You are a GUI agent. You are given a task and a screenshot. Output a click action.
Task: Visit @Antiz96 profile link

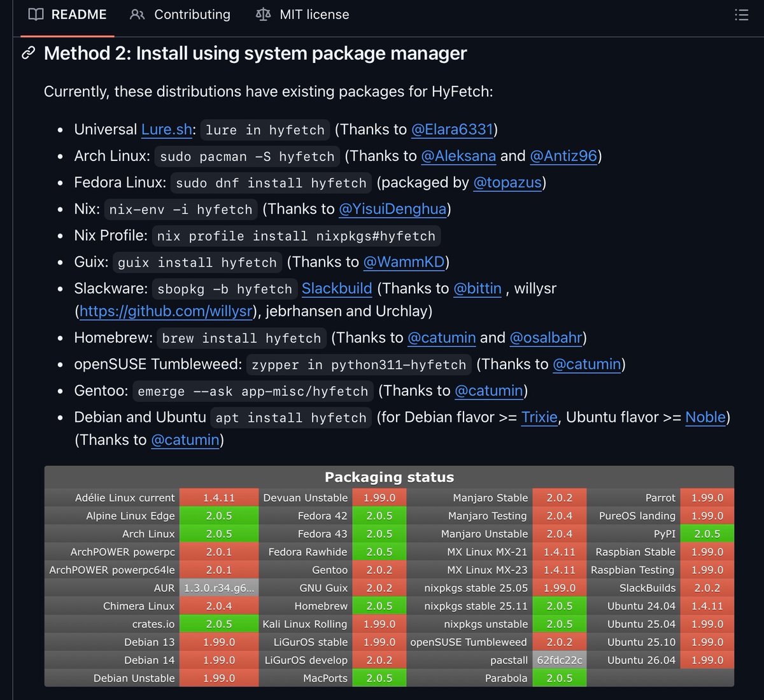click(563, 156)
